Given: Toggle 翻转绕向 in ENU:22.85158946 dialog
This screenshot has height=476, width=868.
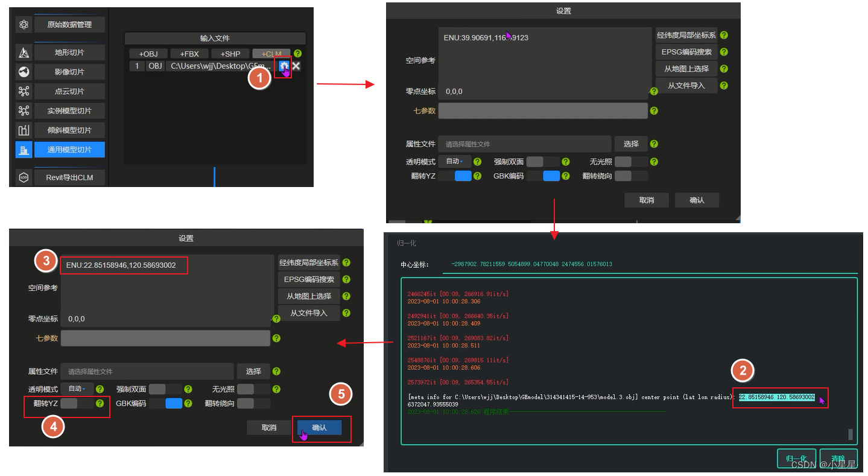Looking at the screenshot, I should pyautogui.click(x=253, y=404).
